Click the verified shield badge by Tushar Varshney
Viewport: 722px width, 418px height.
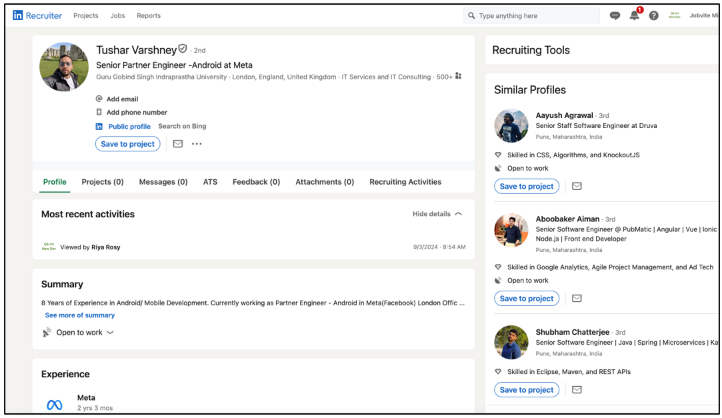tap(183, 49)
